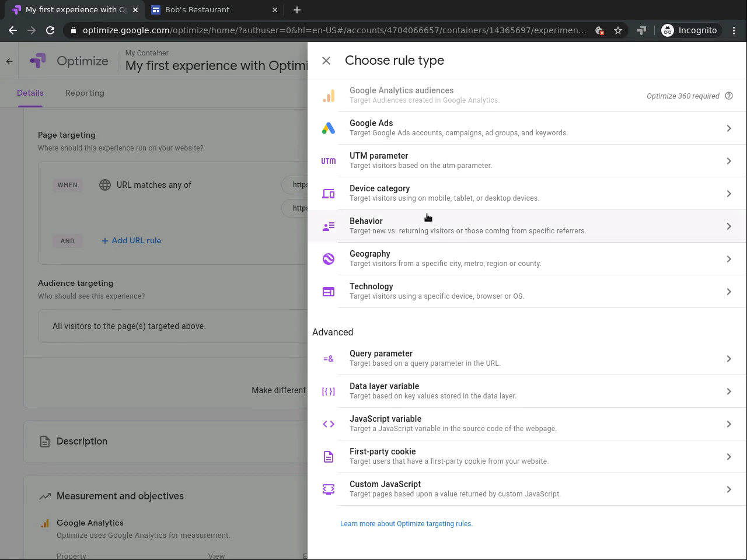
Task: Bookmark this page with the star icon
Action: [618, 30]
